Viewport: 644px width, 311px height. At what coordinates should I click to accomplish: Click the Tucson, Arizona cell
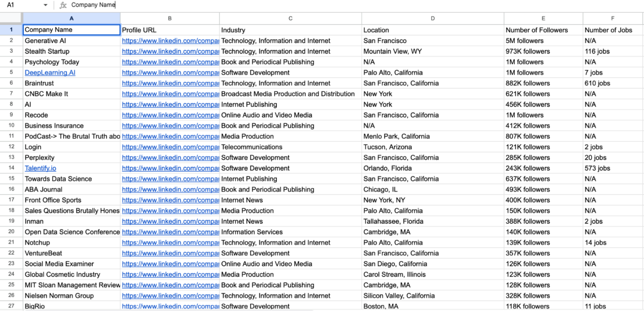click(x=433, y=147)
